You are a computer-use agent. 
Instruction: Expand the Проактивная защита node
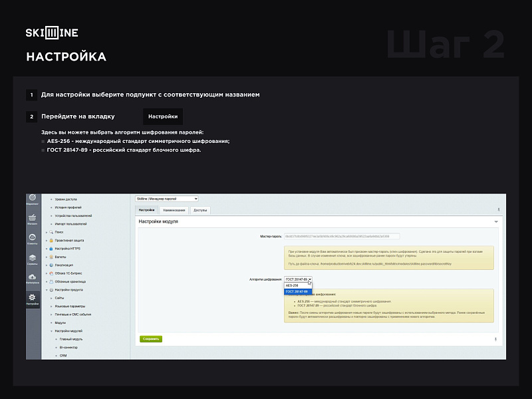pyautogui.click(x=47, y=241)
